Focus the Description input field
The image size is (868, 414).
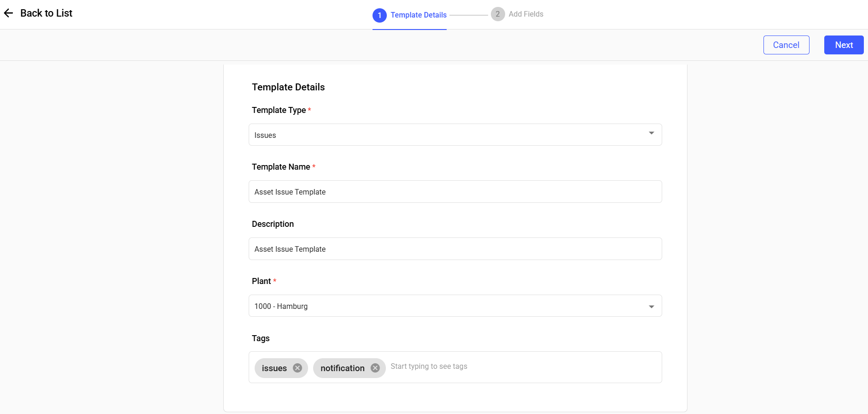point(455,249)
